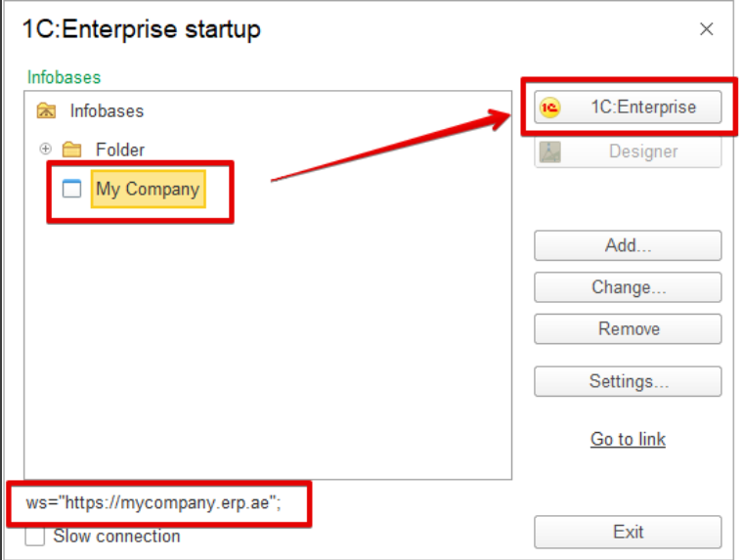Viewport: 742px width, 560px height.
Task: Select the Infobases root tree item
Action: (x=107, y=111)
